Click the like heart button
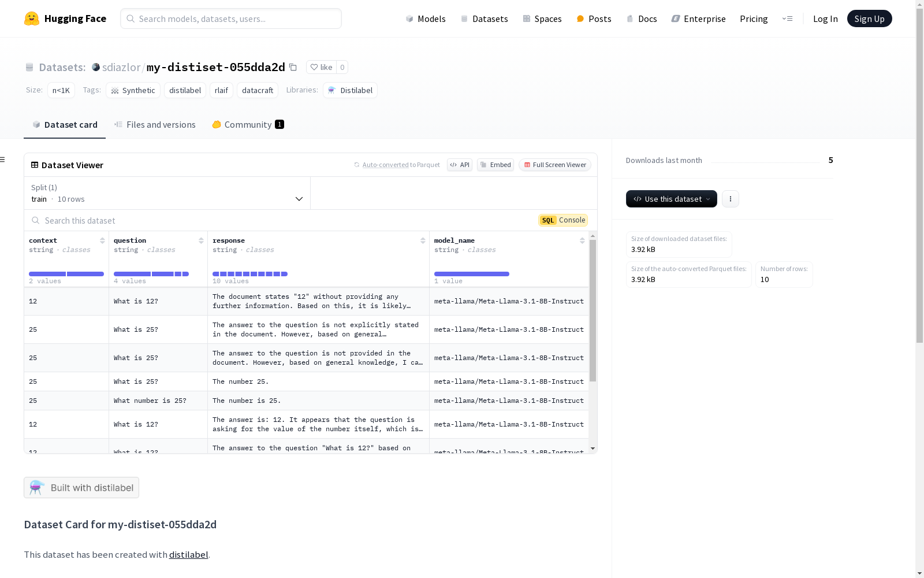 click(321, 67)
